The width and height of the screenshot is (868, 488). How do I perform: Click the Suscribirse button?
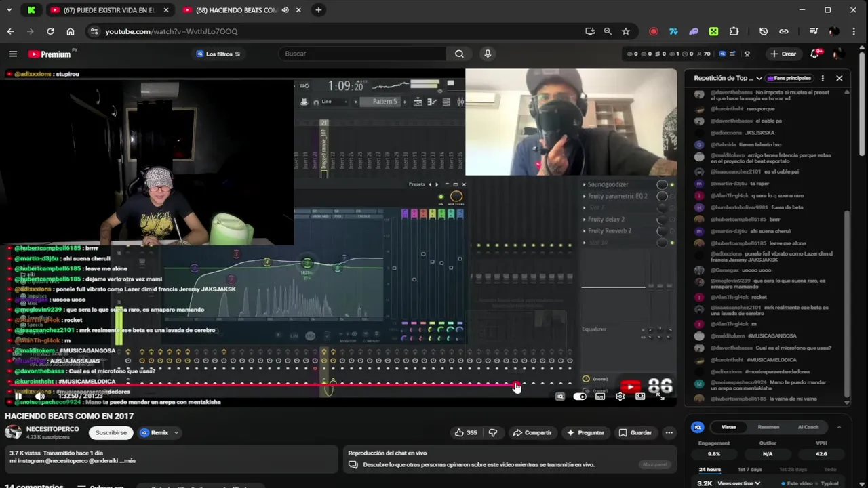[x=111, y=432]
